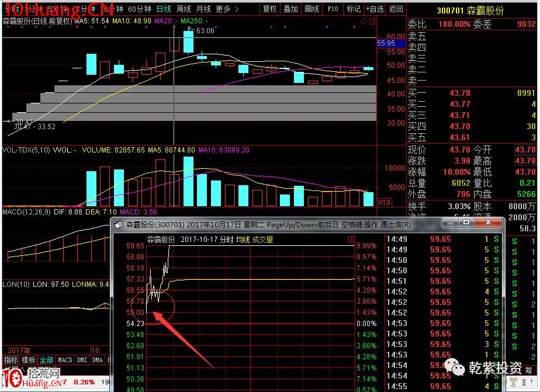Click the 卖一 order book label
540x392 pixels.
[x=417, y=81]
